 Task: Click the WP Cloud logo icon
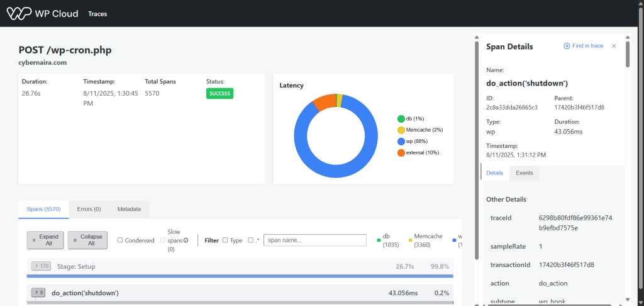click(x=19, y=14)
